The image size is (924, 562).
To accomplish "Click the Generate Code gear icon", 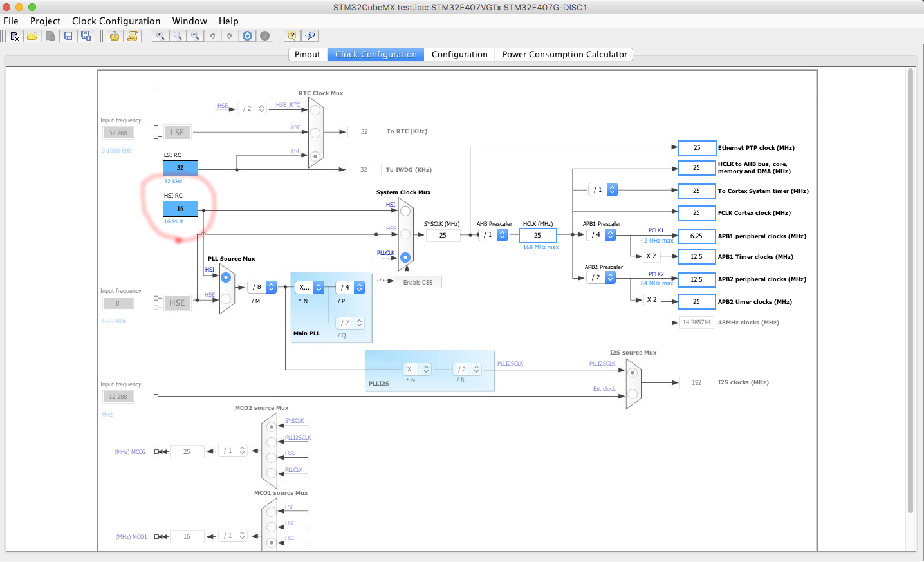I will (115, 36).
